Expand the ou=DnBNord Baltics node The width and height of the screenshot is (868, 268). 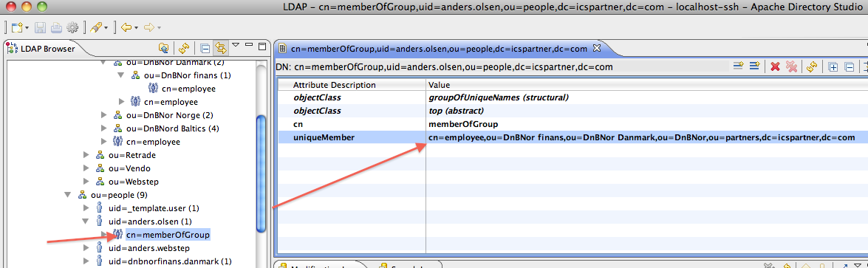pyautogui.click(x=104, y=128)
